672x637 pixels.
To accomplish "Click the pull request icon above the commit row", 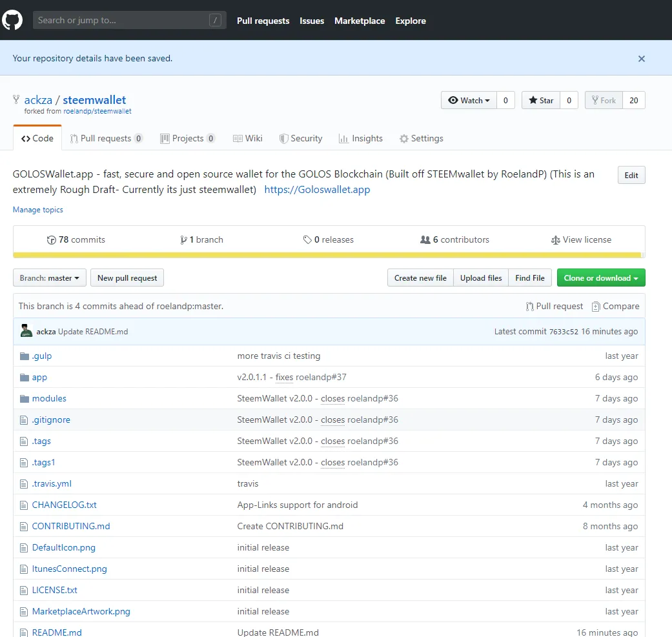I will pyautogui.click(x=530, y=307).
